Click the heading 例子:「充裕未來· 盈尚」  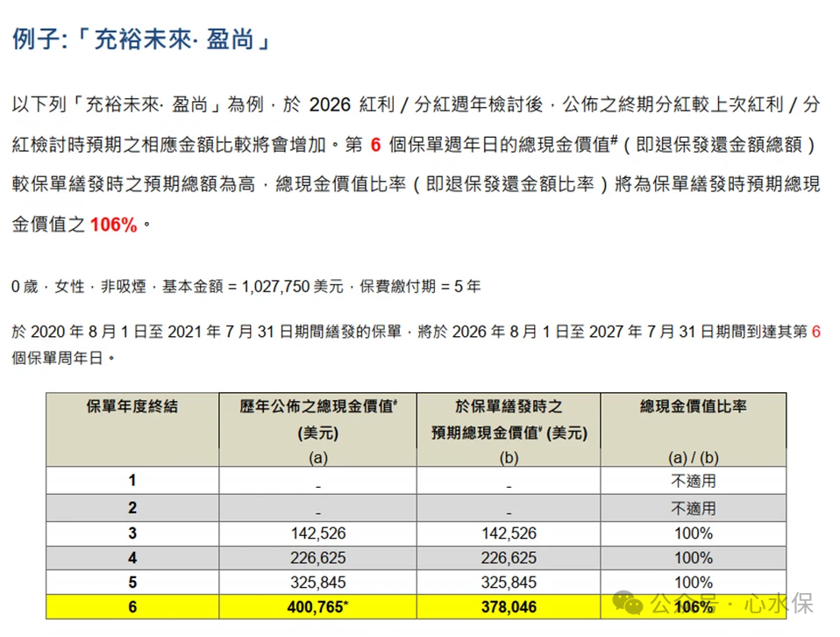tap(141, 39)
